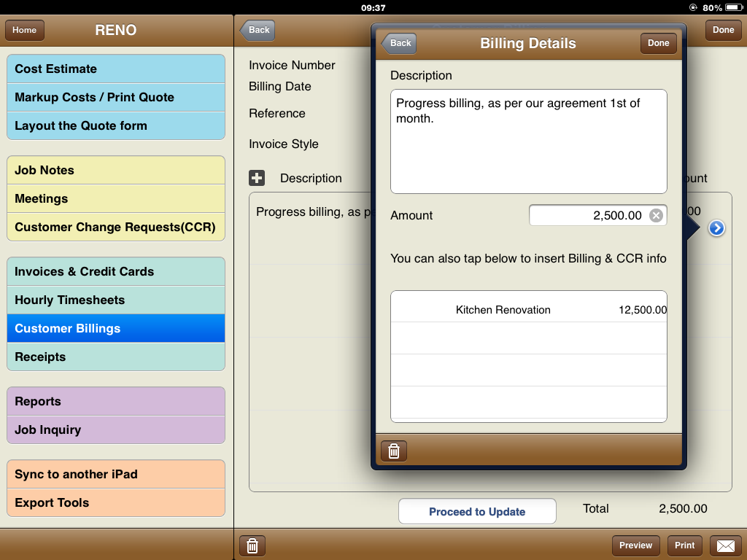747x560 pixels.
Task: Tap Proceed to Update
Action: pyautogui.click(x=477, y=511)
